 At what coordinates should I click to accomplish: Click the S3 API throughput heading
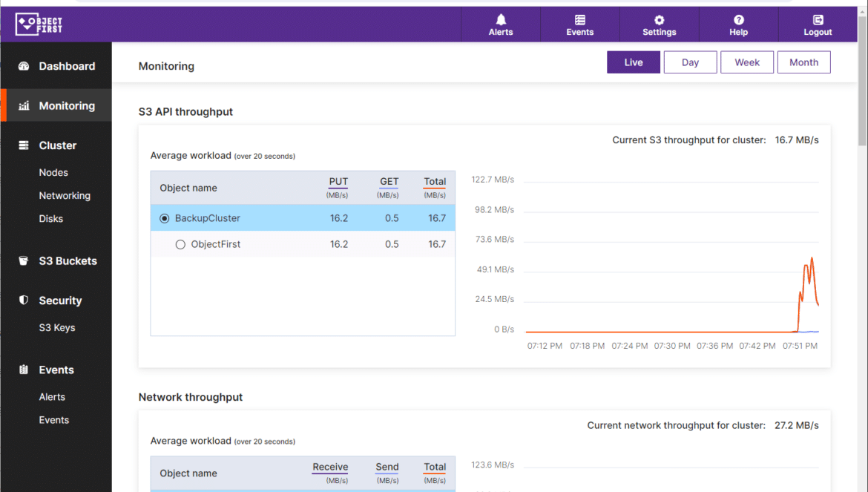click(185, 112)
